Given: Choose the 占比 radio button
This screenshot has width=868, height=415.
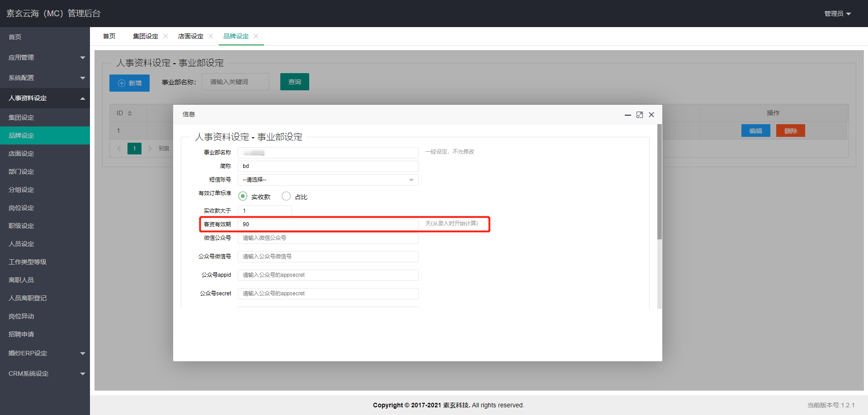Looking at the screenshot, I should (286, 196).
